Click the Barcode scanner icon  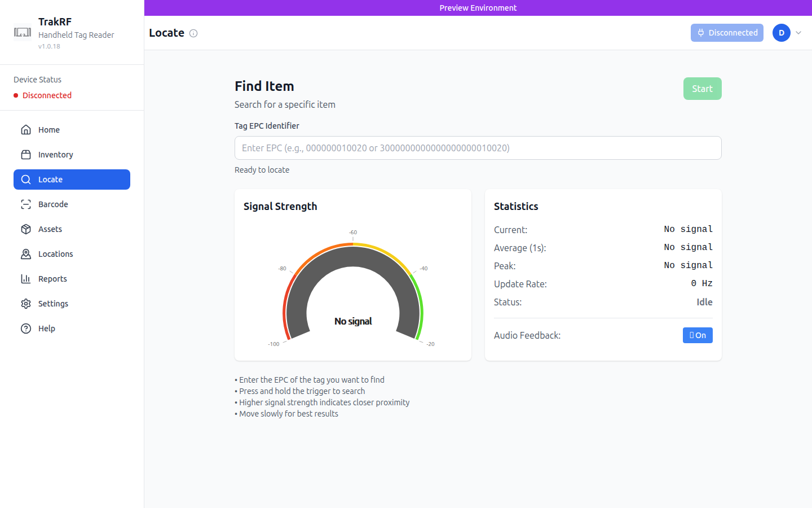tap(26, 204)
